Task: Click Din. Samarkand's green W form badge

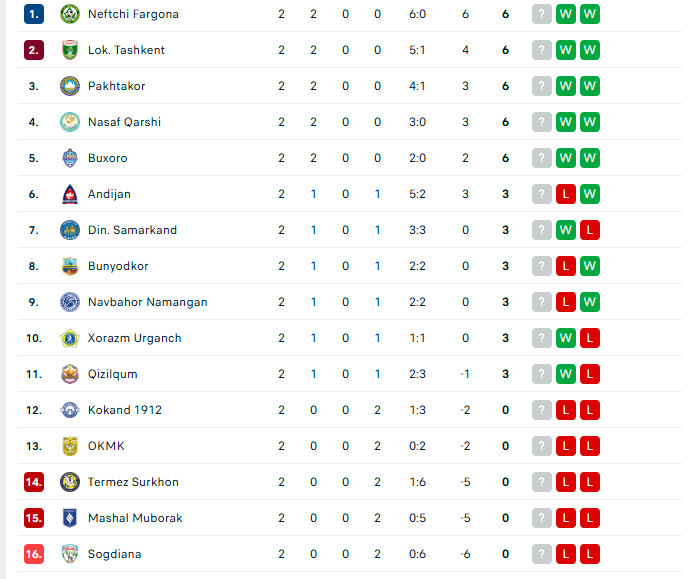Action: (x=566, y=230)
